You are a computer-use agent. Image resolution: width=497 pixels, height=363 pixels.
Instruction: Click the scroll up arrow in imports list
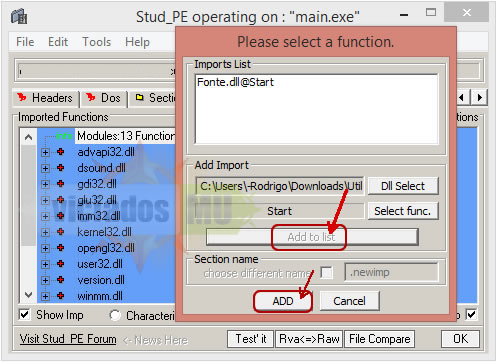coord(28,137)
